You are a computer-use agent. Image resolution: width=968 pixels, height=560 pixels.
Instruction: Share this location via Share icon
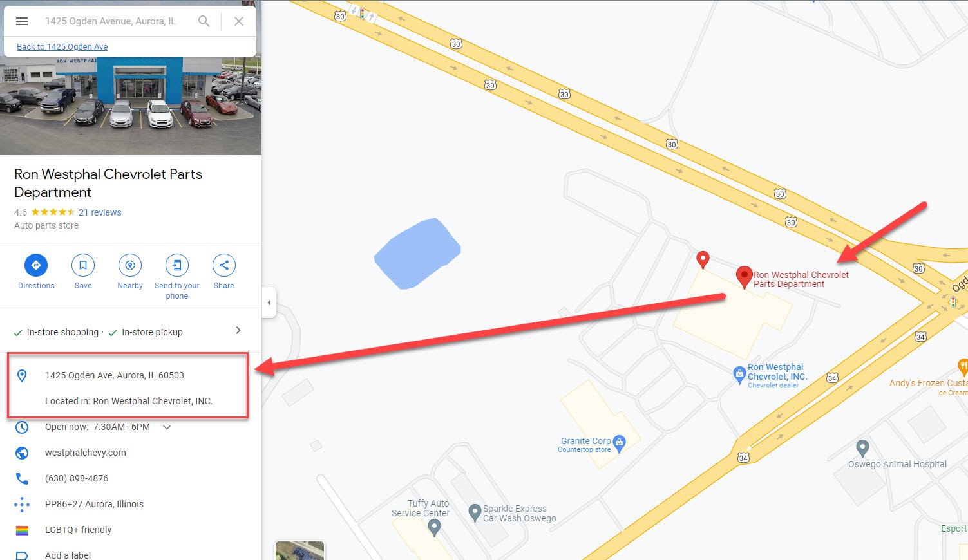pyautogui.click(x=224, y=265)
